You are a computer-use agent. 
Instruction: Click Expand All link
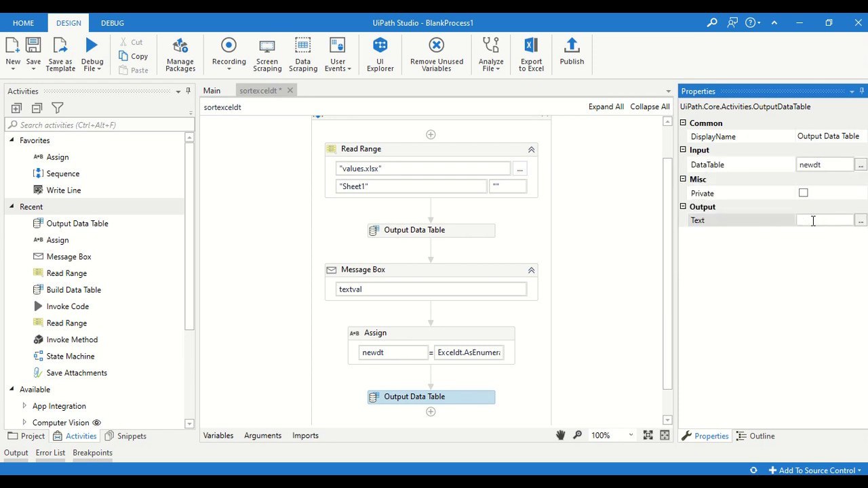(x=606, y=106)
